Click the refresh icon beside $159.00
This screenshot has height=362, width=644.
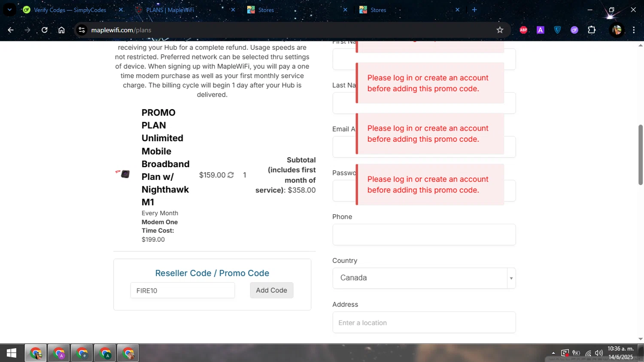coord(231,175)
